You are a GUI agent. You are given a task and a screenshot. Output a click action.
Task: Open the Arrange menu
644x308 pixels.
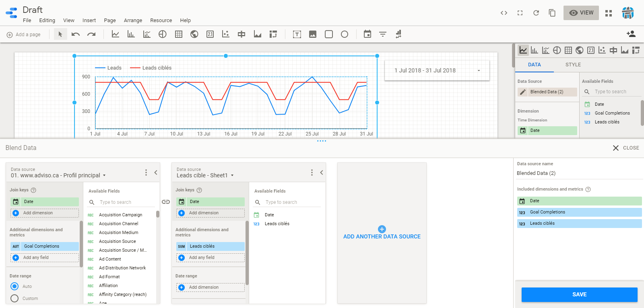click(133, 21)
